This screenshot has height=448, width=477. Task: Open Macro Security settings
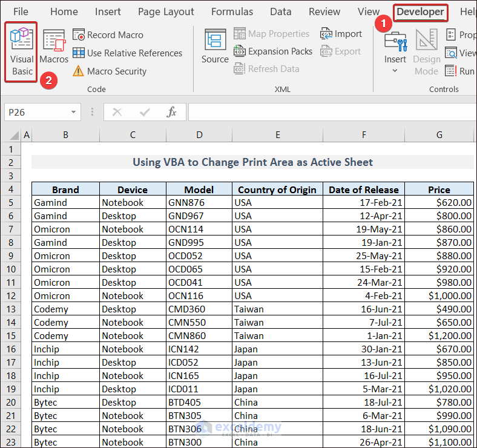[x=110, y=71]
